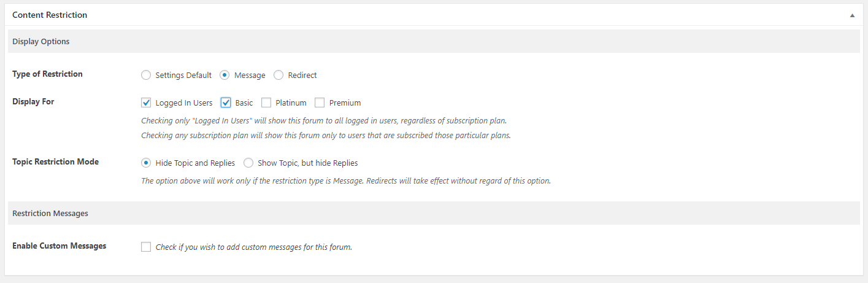Click the Enable Custom Messages label
Image resolution: width=868 pixels, height=283 pixels.
click(x=59, y=246)
